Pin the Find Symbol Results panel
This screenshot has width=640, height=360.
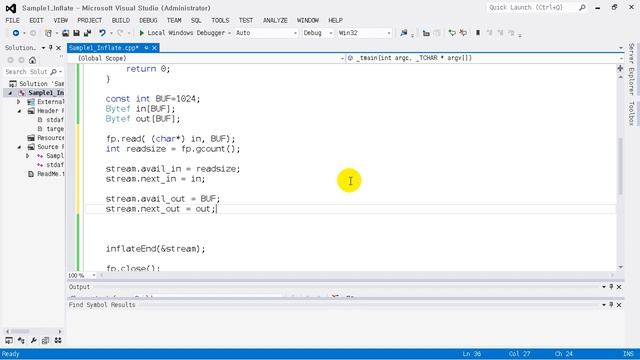(x=611, y=305)
